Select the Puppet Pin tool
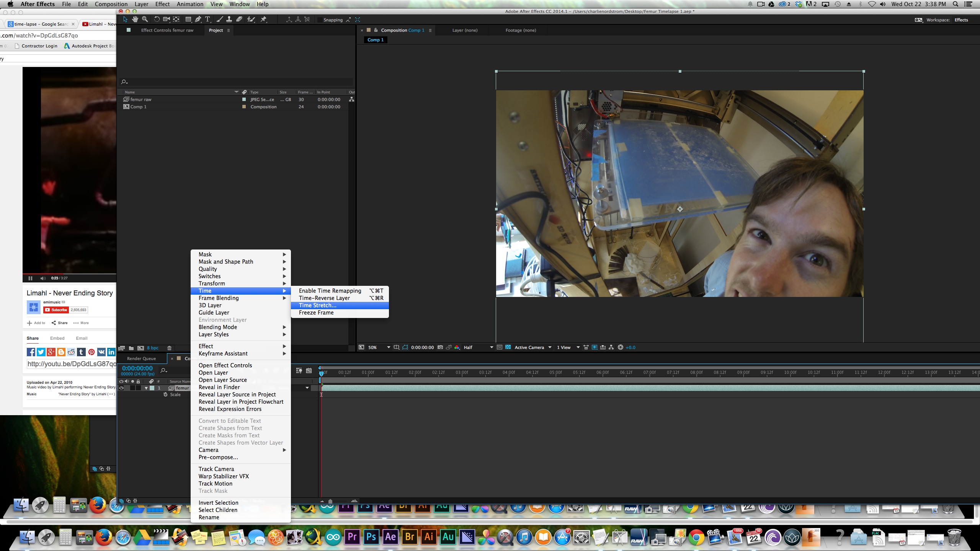 point(263,20)
